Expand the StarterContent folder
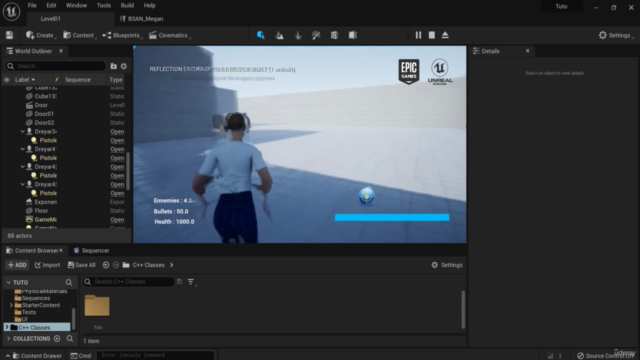 11,305
